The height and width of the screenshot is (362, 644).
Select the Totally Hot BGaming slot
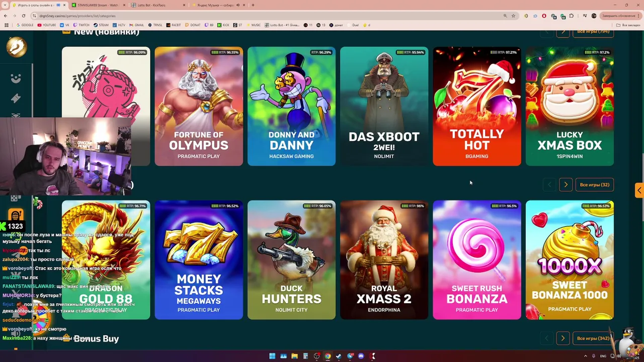pos(477,106)
